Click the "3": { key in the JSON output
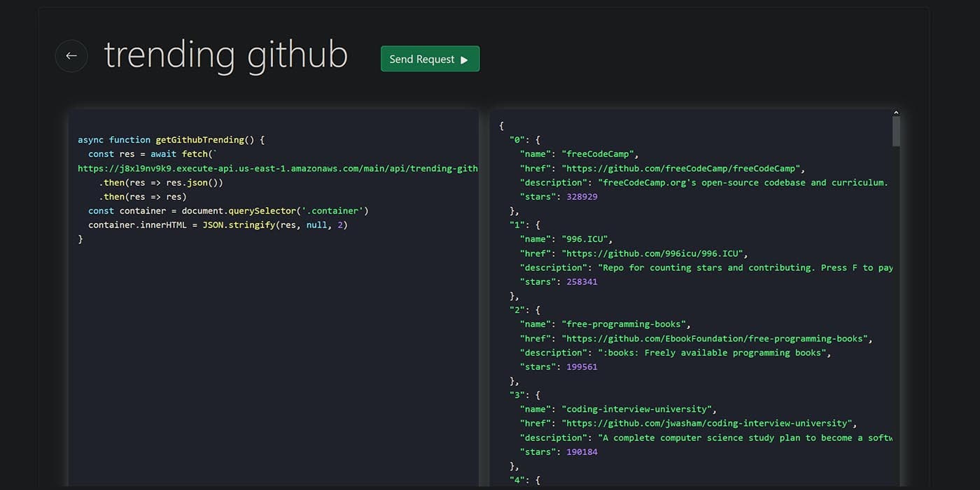This screenshot has width=980, height=490. pyautogui.click(x=525, y=395)
